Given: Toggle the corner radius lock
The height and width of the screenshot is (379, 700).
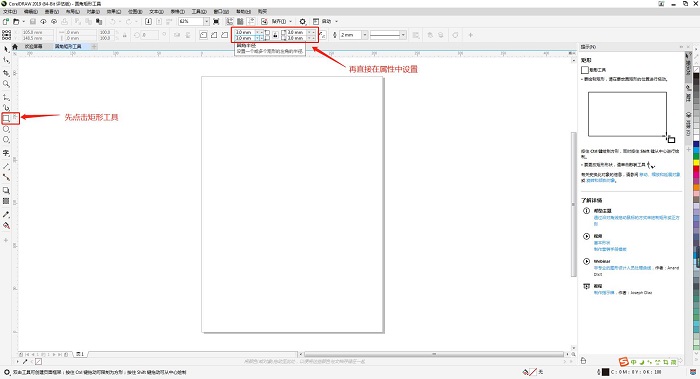Looking at the screenshot, I should coord(275,35).
